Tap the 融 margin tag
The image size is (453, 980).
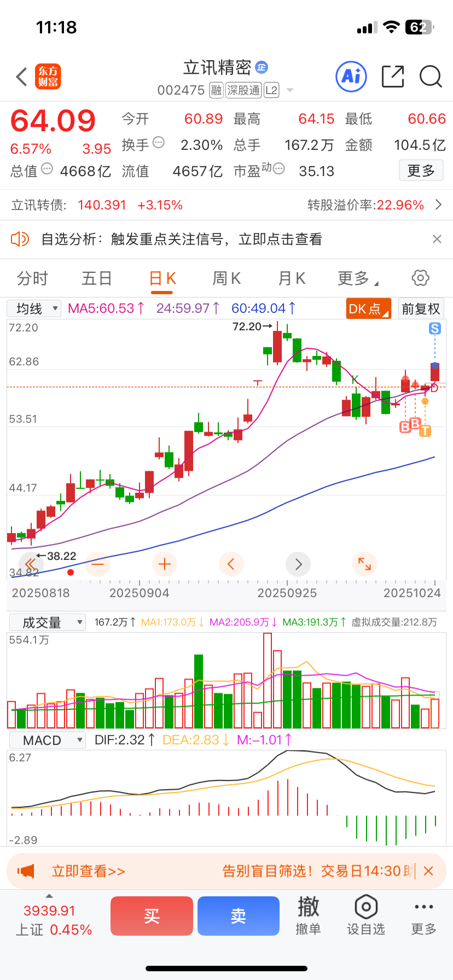click(216, 90)
